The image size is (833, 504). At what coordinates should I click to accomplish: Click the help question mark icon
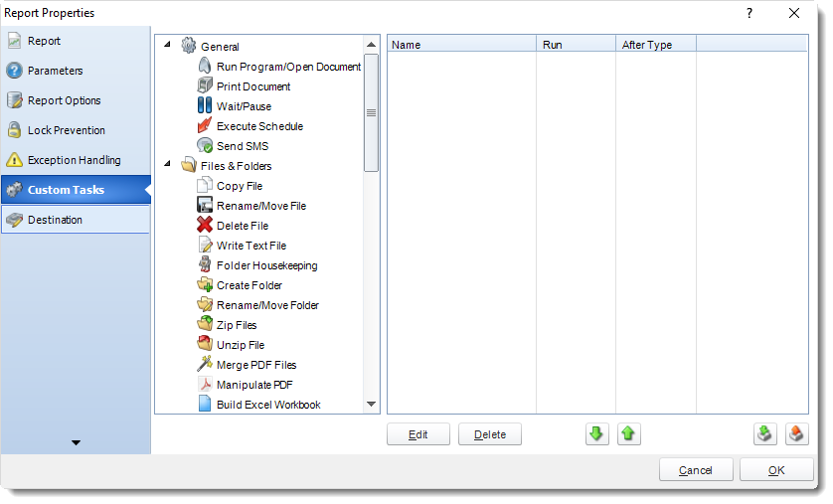pos(750,13)
